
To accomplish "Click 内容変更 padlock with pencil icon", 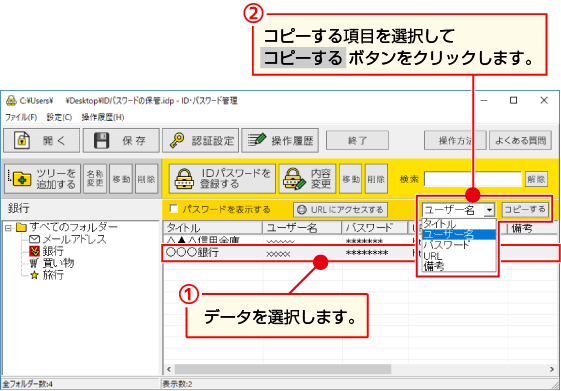I will pos(307,179).
